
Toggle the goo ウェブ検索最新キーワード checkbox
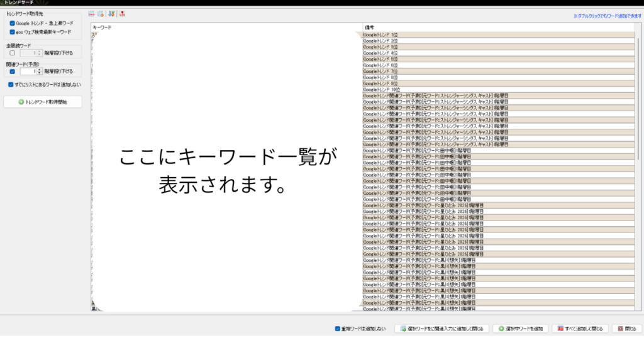[12, 31]
